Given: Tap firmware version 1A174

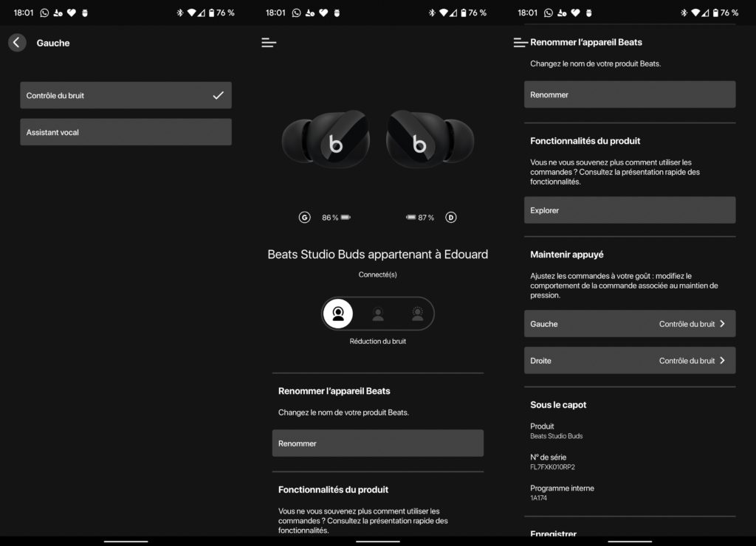Looking at the screenshot, I should pyautogui.click(x=538, y=498).
